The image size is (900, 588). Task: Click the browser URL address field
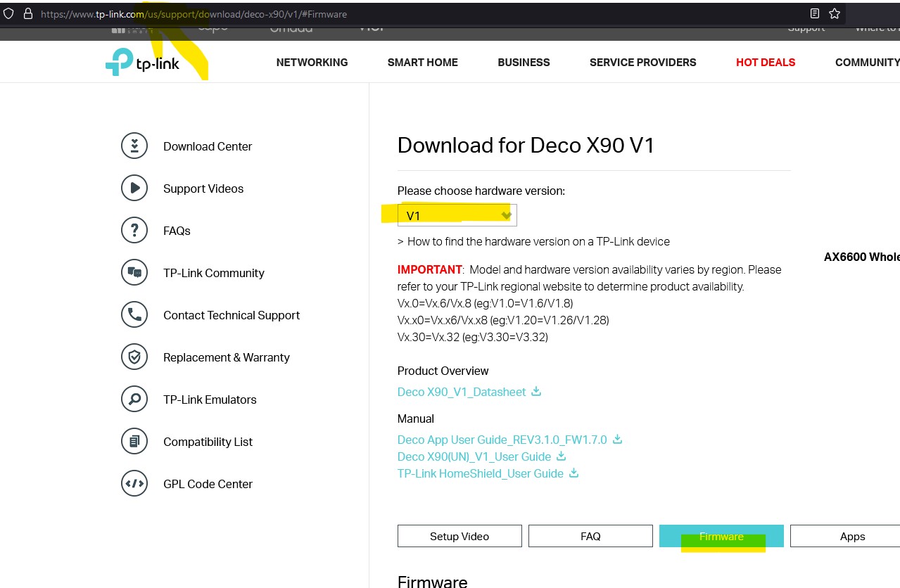coord(422,14)
